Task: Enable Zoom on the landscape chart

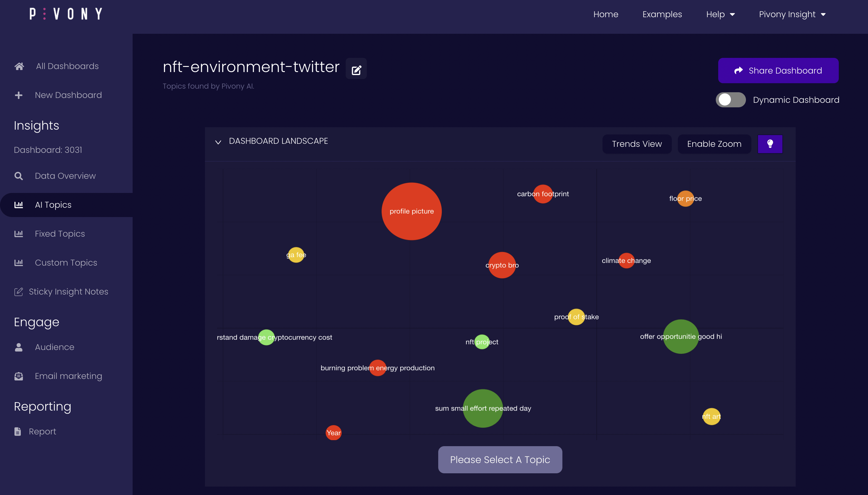Action: 714,144
